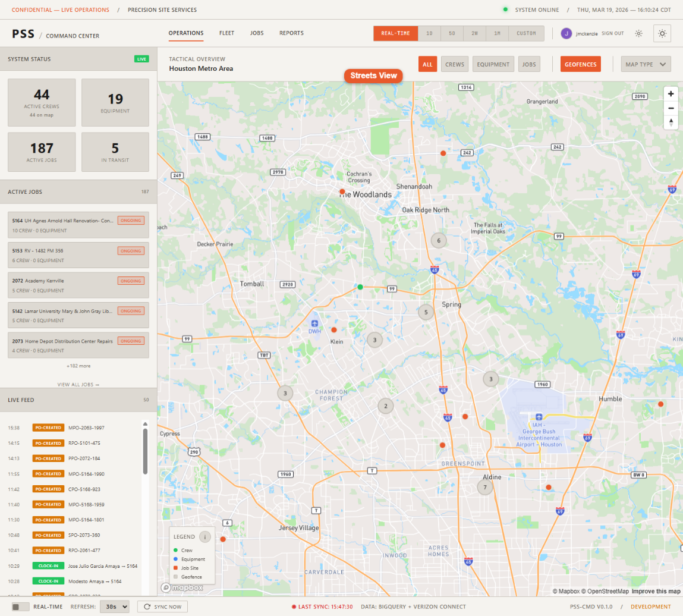Click the info icon on the map Legend
Image resolution: width=683 pixels, height=616 pixels.
point(204,536)
